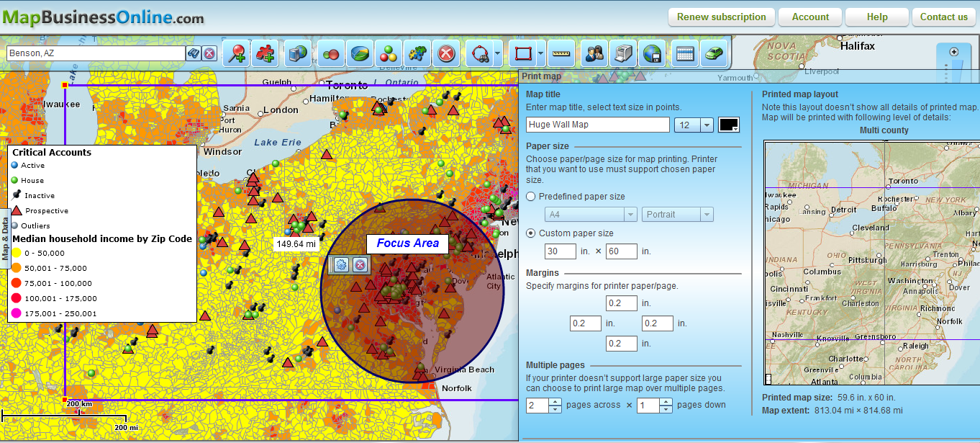This screenshot has height=443, width=980.
Task: Click the printed map layout preview
Action: pos(871,263)
